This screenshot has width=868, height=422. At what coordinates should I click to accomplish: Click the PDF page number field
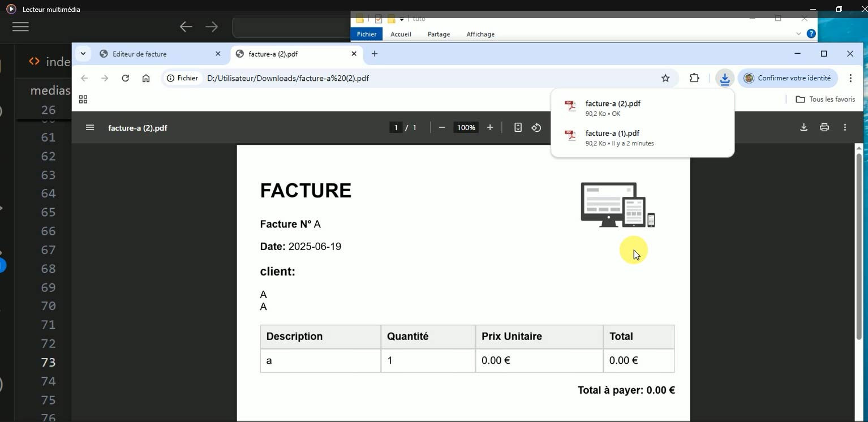coord(396,127)
